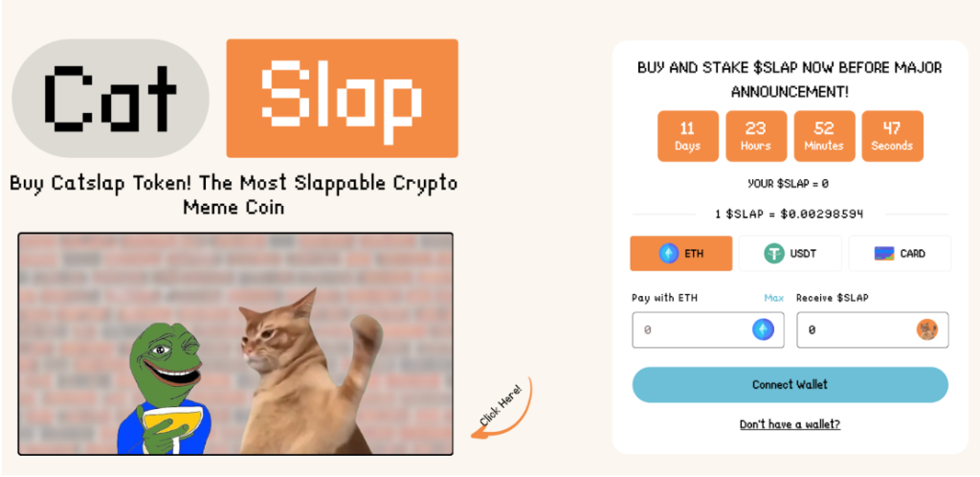Switch to USDT payment tab
980x477 pixels.
pyautogui.click(x=790, y=253)
